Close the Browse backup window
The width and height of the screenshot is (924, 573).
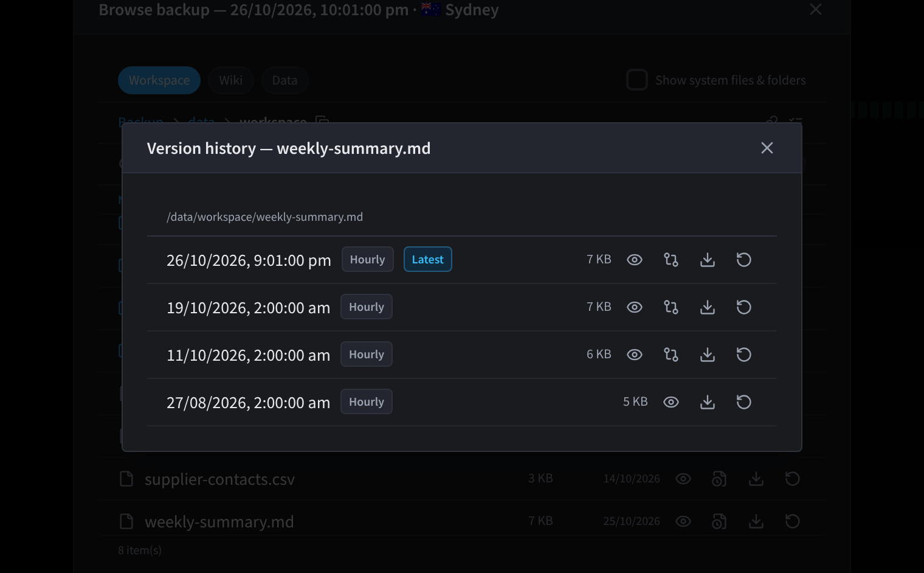[x=816, y=9]
